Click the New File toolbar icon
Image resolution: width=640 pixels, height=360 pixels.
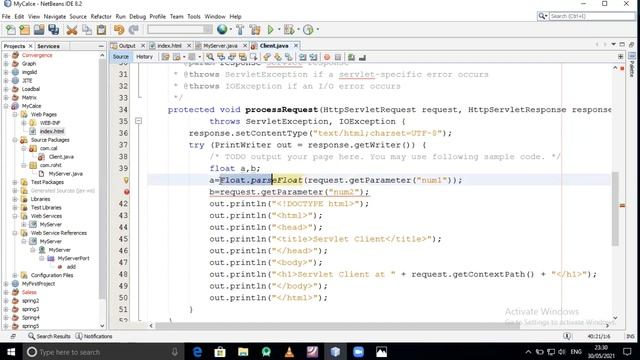click(11, 30)
